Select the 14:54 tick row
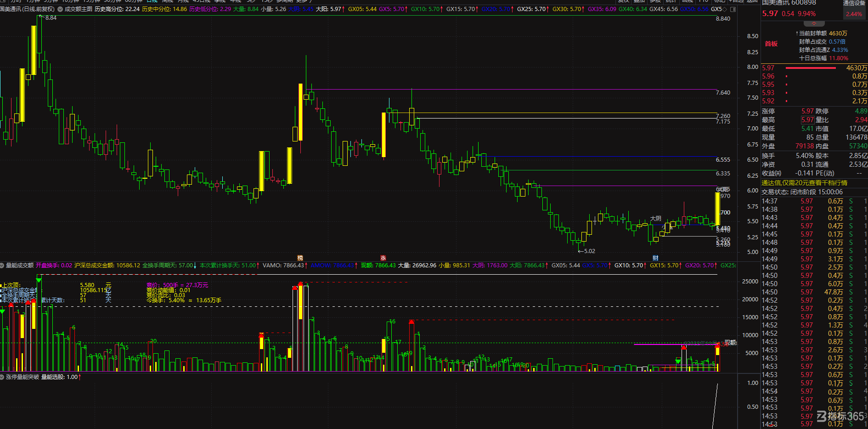 pyautogui.click(x=814, y=391)
